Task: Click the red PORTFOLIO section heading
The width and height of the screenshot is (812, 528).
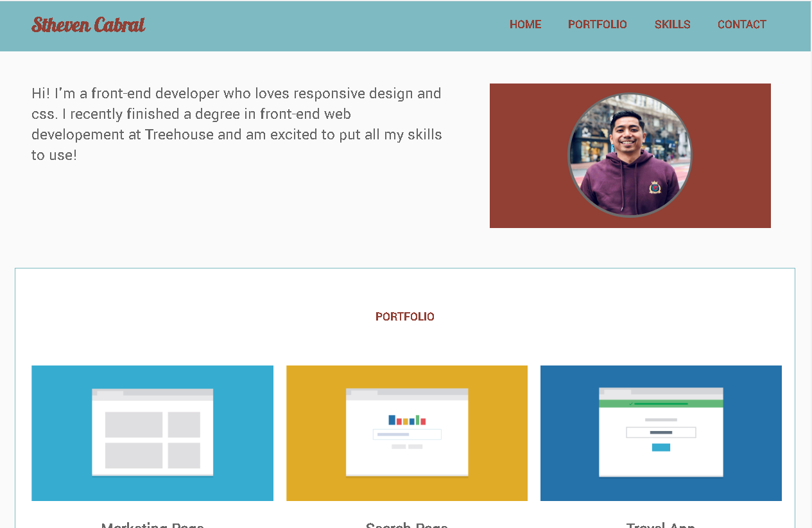Action: point(405,317)
